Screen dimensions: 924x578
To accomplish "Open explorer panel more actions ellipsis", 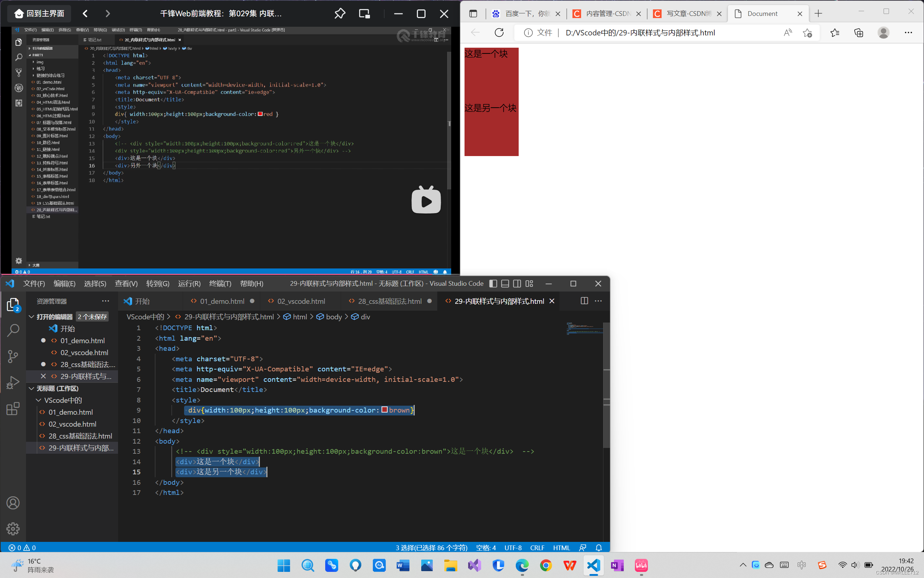I will point(105,301).
